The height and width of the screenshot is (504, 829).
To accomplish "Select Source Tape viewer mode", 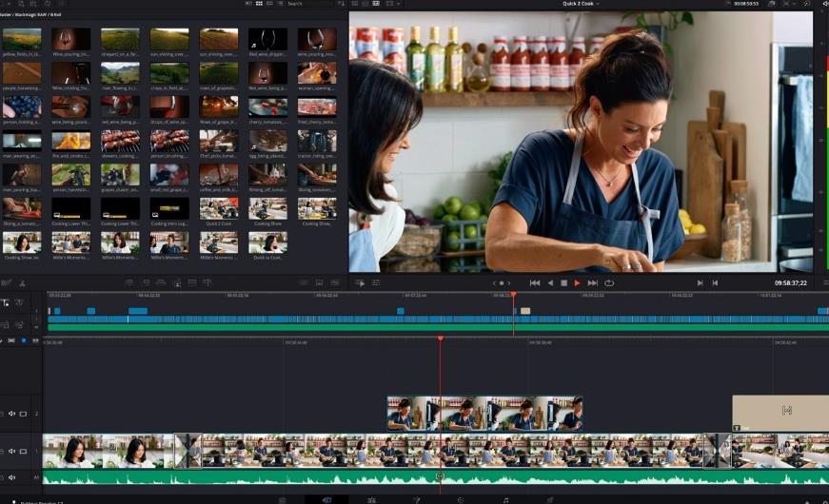I will 365,4.
